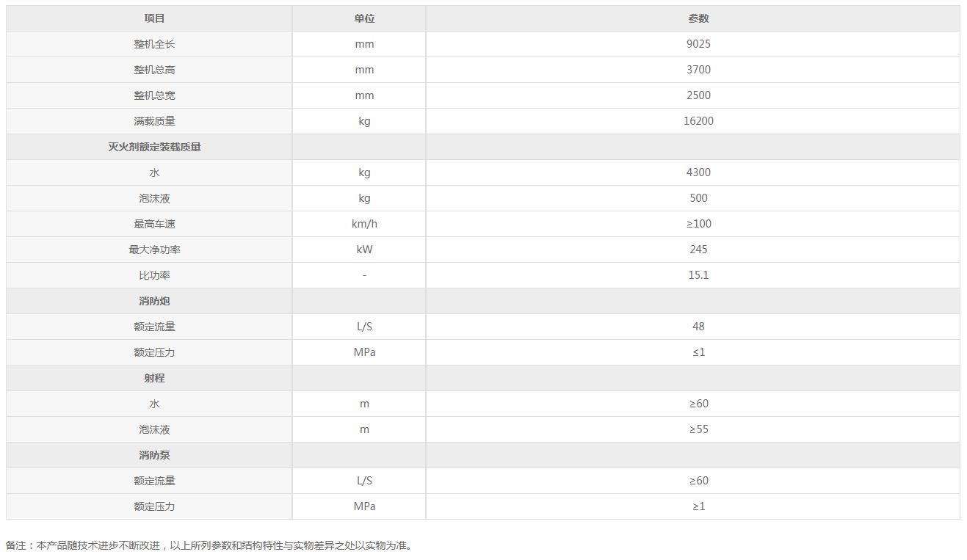The width and height of the screenshot is (967, 560).
Task: Click the 项目 column header
Action: 154,18
